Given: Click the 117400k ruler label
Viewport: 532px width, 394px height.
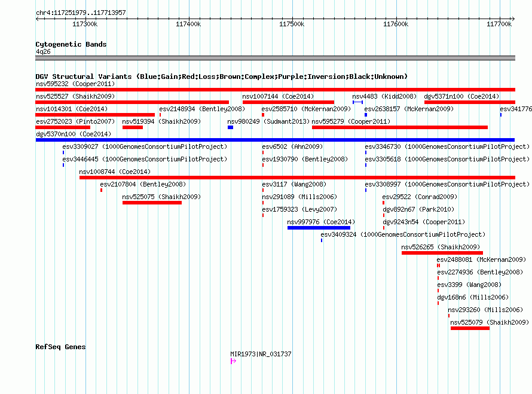Looking at the screenshot, I should coord(188,24).
